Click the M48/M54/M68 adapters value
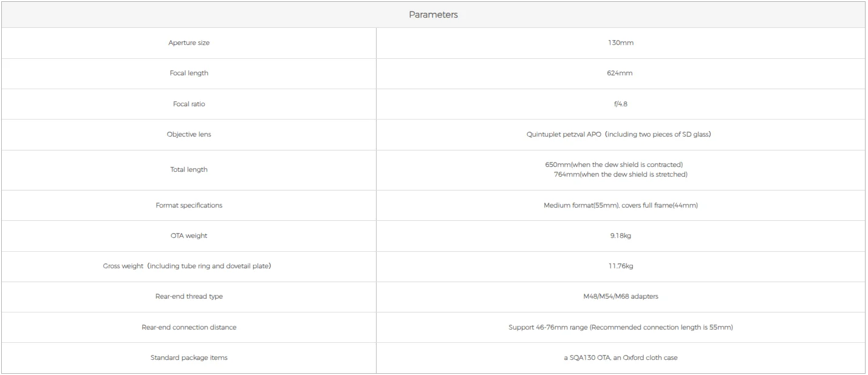 point(620,297)
